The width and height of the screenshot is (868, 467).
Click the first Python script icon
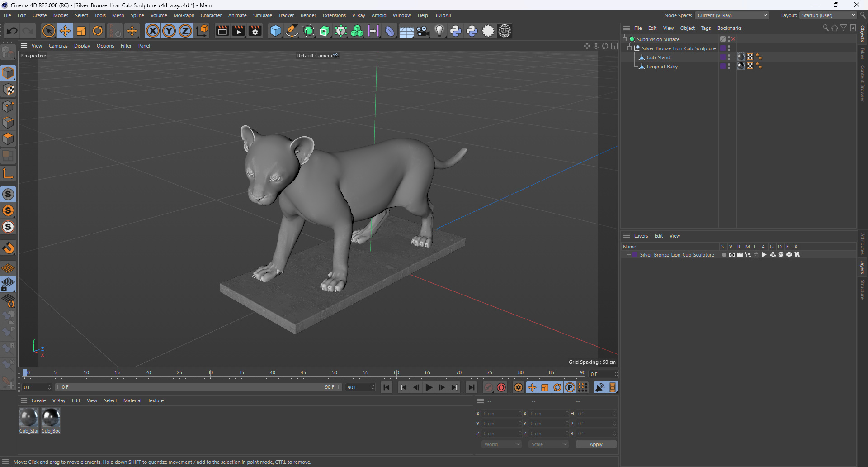click(456, 31)
